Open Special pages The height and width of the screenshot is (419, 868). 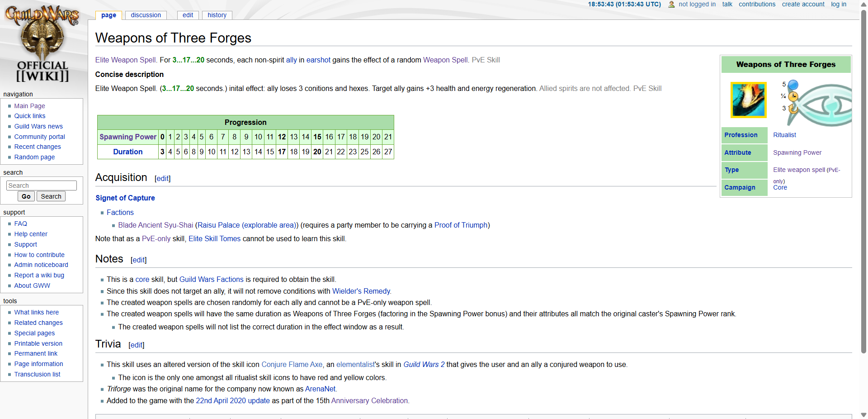(x=34, y=333)
